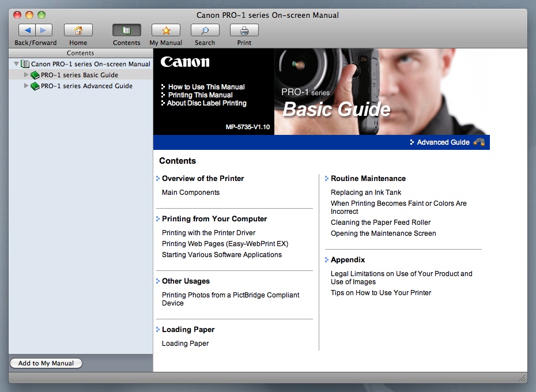The width and height of the screenshot is (536, 392).
Task: Open the Main Components topic
Action: click(x=191, y=193)
